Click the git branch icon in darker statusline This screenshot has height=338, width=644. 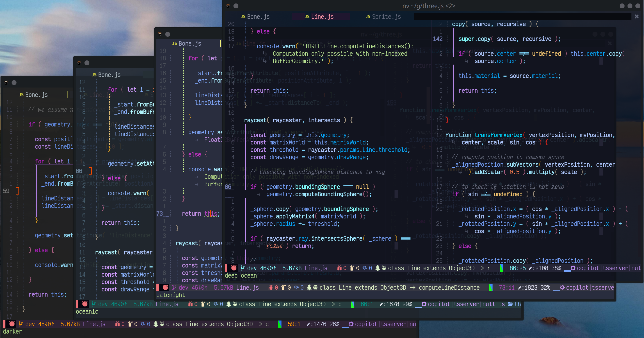(21, 324)
